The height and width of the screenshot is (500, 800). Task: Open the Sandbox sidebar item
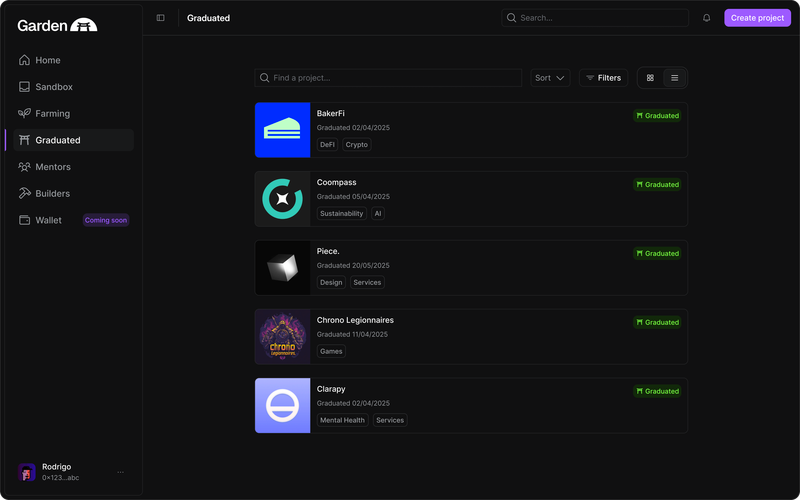coord(53,87)
